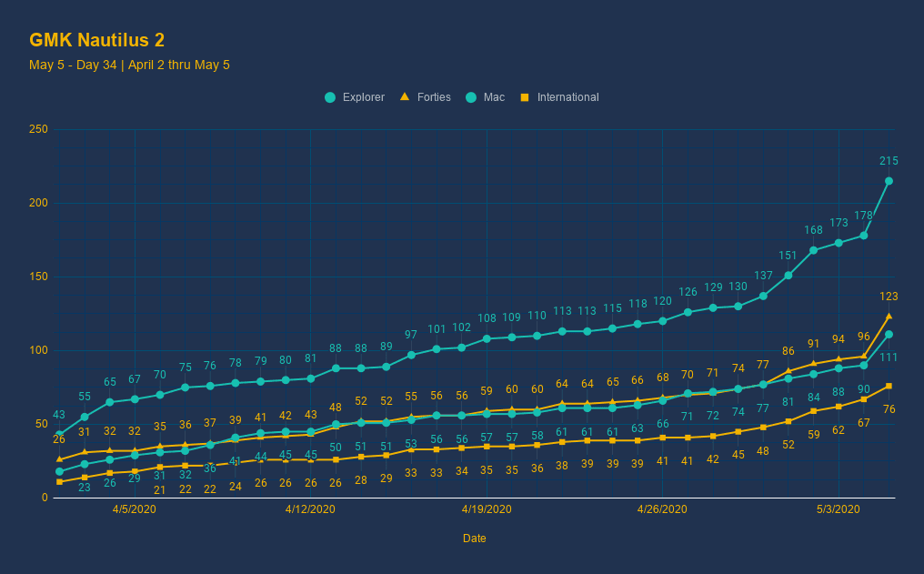Click the 250 y-axis tick label

38,129
